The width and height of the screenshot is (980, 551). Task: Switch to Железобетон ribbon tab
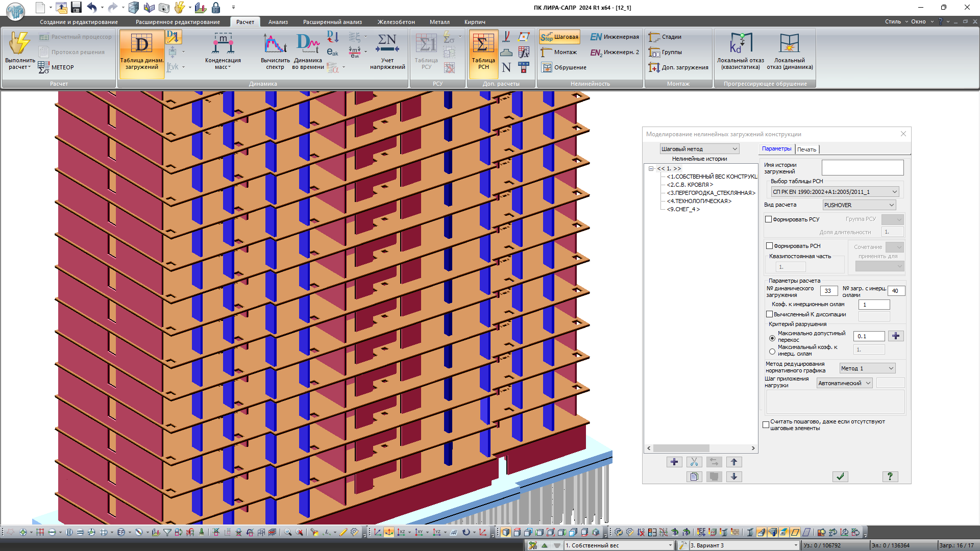tap(396, 22)
